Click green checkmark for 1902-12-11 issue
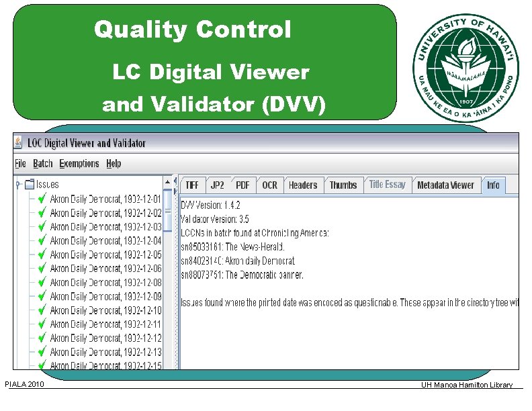This screenshot has height=411, width=532. (x=42, y=323)
